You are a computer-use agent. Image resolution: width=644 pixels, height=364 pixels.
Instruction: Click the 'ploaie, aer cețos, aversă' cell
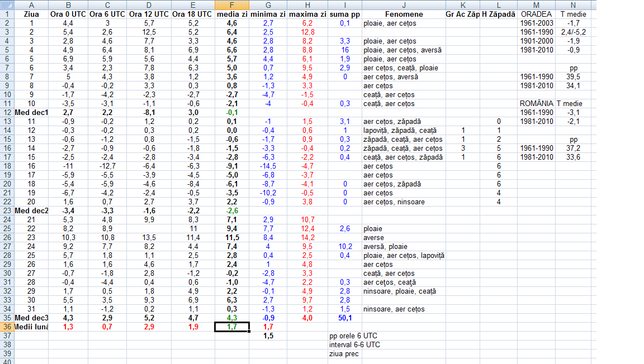404,50
